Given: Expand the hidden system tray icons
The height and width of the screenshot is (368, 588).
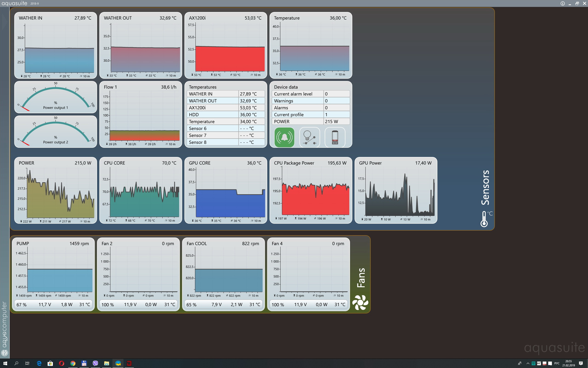Looking at the screenshot, I should pyautogui.click(x=528, y=363).
